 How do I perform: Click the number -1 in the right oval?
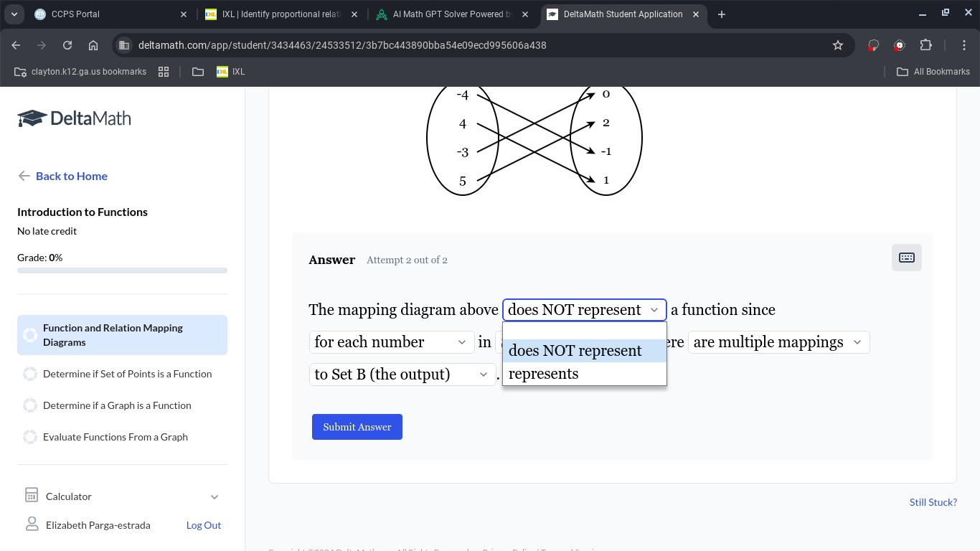(x=606, y=151)
